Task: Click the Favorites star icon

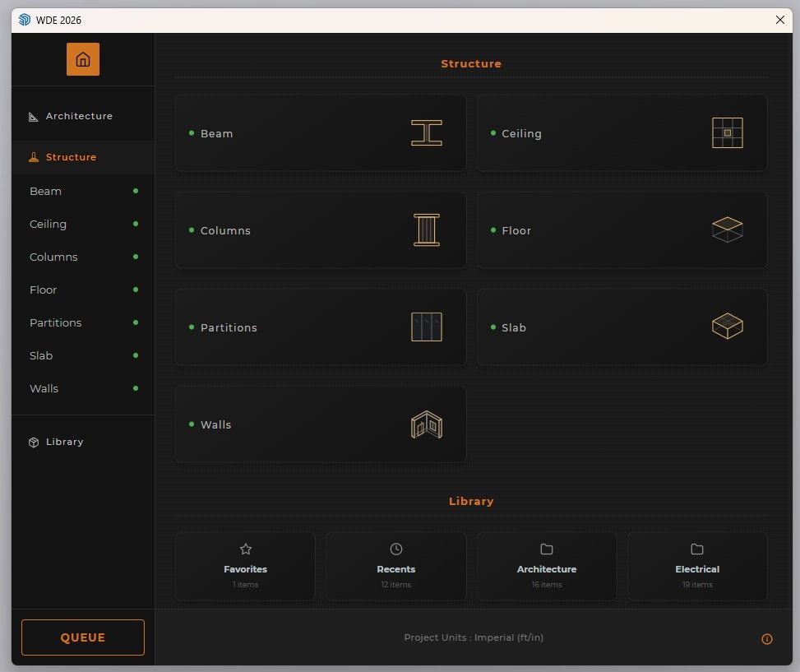Action: click(x=245, y=549)
